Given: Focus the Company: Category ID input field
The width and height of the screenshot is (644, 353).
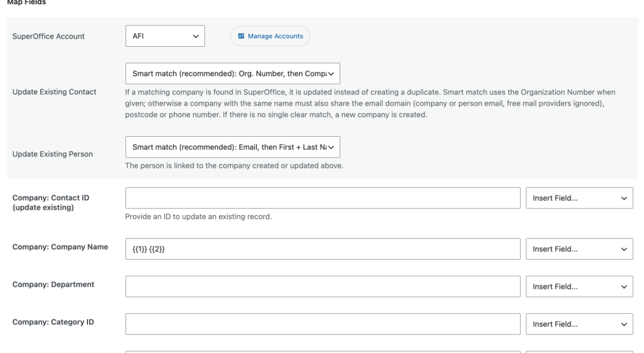Looking at the screenshot, I should coord(323,324).
